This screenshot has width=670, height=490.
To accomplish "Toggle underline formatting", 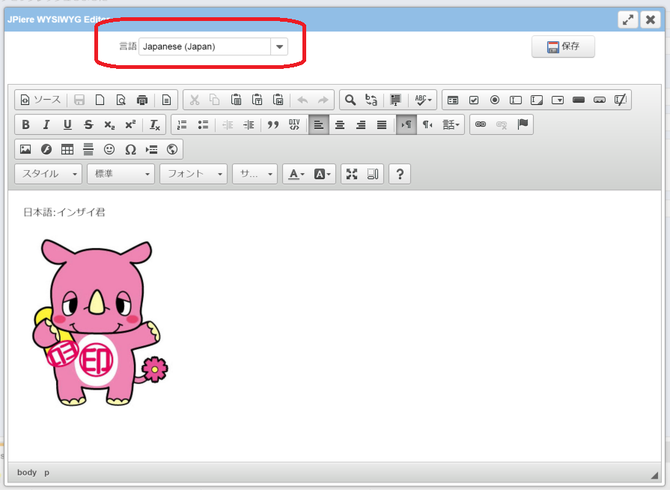I will pos(67,125).
